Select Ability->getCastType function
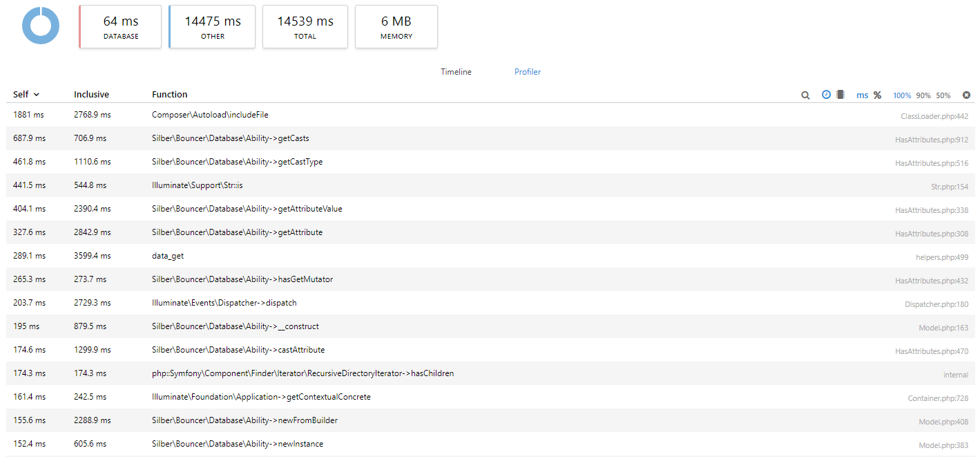The image size is (980, 457). coord(238,162)
